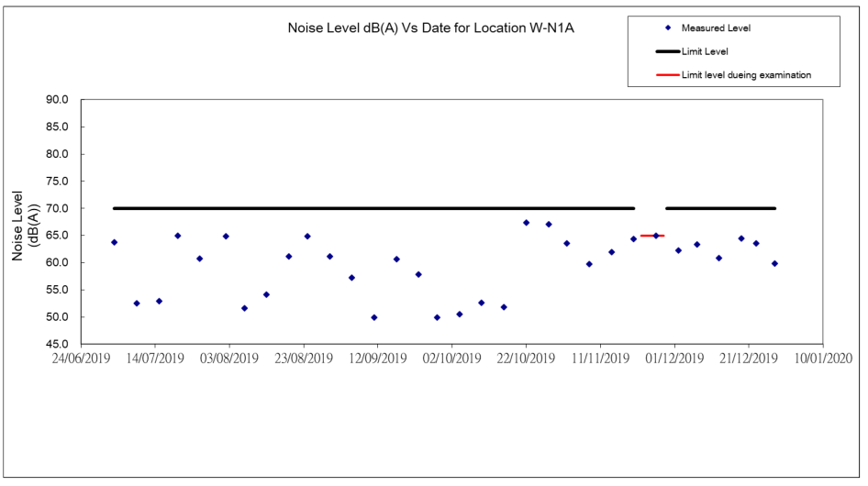
Task: Click the highest measured data point above 22/10/2019
Action: coord(526,223)
